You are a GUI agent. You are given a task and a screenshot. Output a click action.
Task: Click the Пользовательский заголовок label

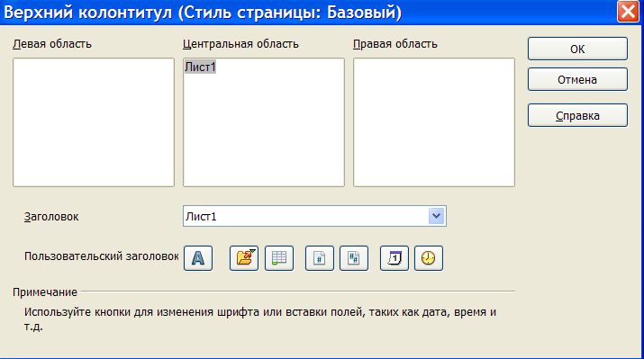[x=102, y=256]
